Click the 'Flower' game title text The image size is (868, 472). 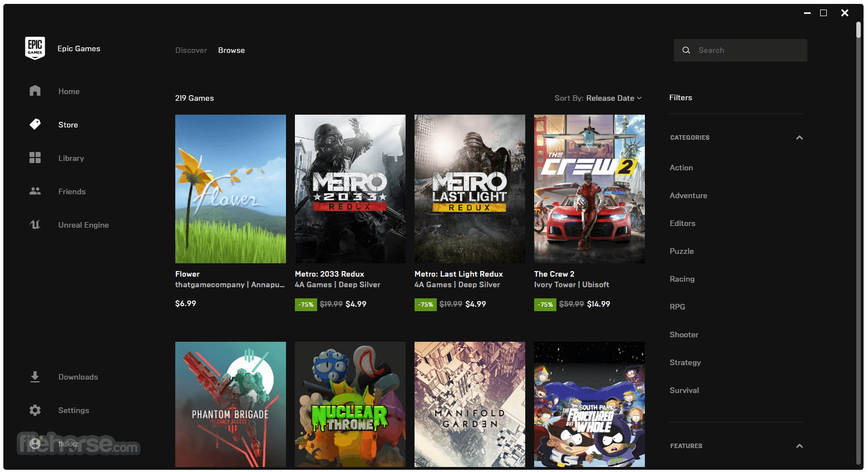[x=187, y=274]
